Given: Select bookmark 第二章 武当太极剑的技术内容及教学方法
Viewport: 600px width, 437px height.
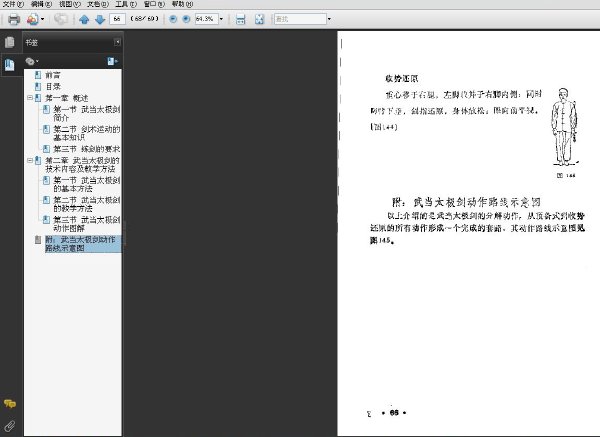Looking at the screenshot, I should click(x=82, y=165).
